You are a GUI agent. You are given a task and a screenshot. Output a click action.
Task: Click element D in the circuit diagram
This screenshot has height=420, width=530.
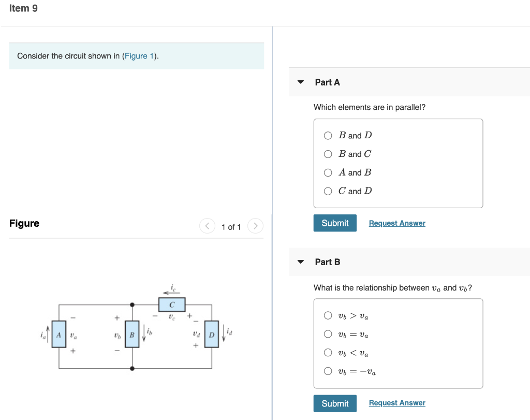(212, 335)
